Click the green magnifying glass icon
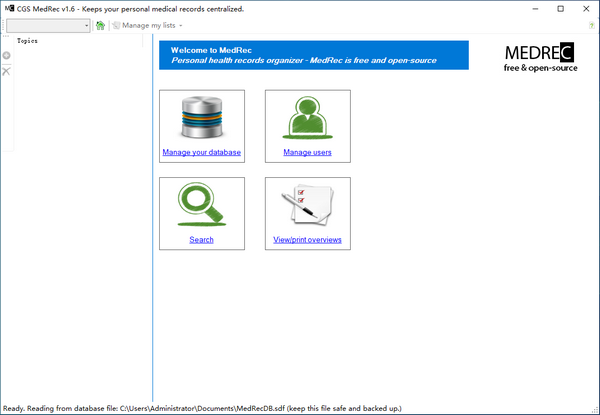Viewport: 600px width, 415px height. click(x=201, y=206)
